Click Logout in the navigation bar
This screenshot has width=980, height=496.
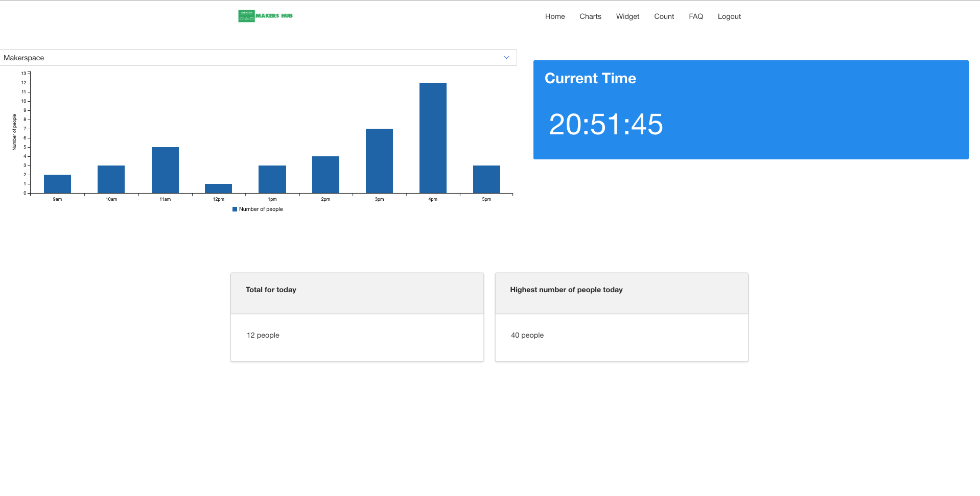729,16
